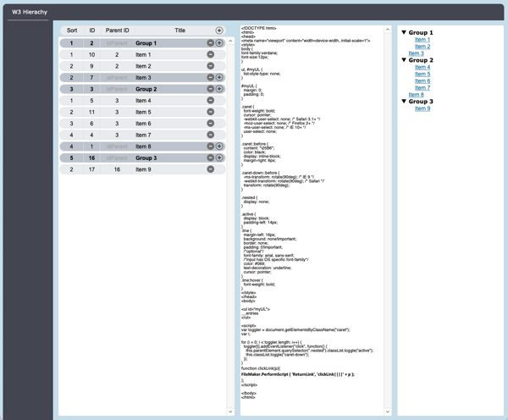The image size is (508, 420).
Task: Open the Item 3 link
Action: [x=416, y=53]
